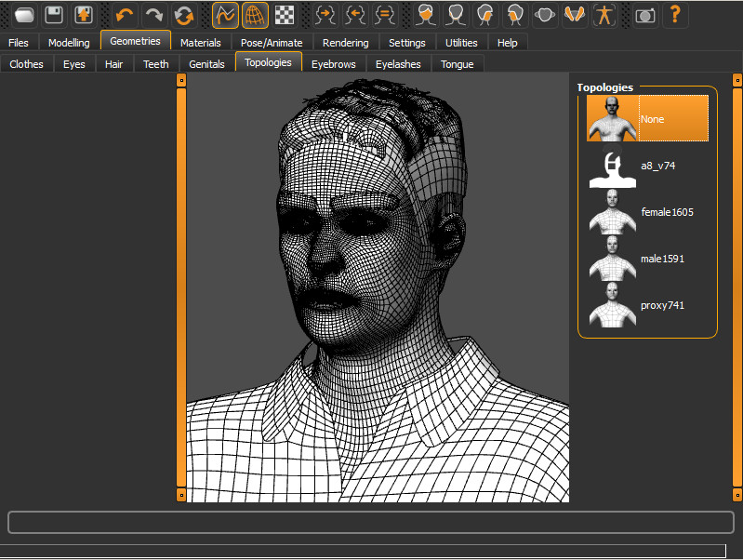This screenshot has width=743, height=560.
Task: Click the Save file toolbar icon
Action: click(54, 15)
